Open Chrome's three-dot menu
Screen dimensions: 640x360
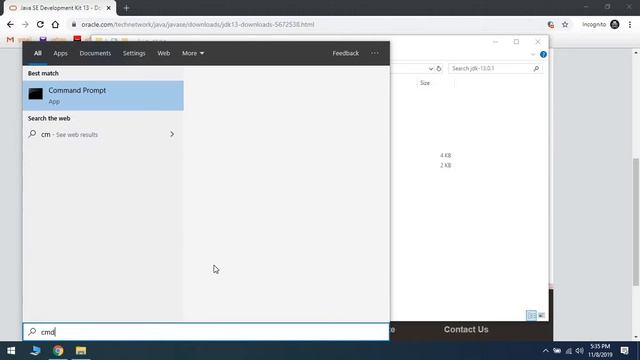coord(630,24)
